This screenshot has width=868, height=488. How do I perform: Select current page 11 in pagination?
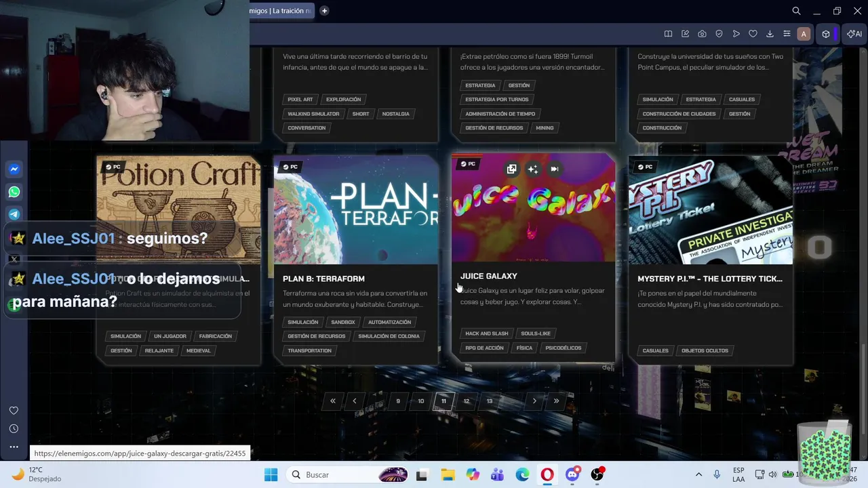click(x=443, y=401)
